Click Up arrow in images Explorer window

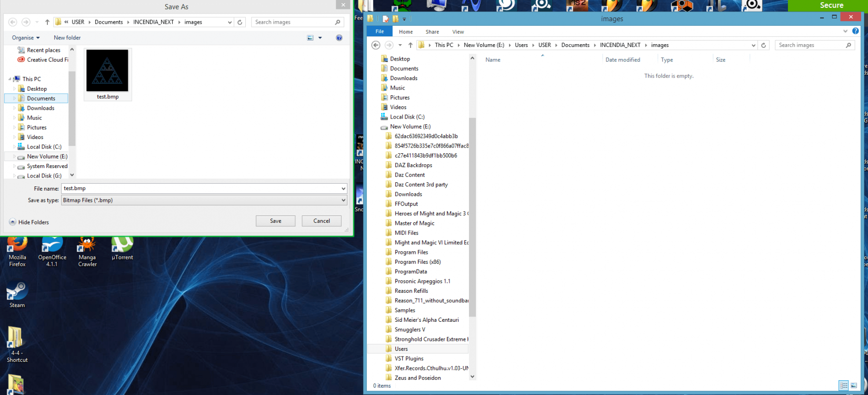pos(411,45)
